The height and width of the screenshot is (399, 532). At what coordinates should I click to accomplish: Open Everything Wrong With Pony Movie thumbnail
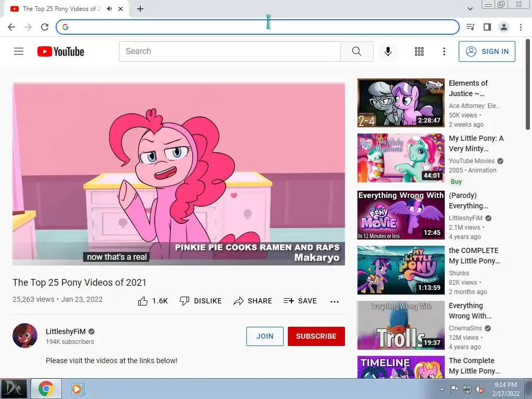[401, 215]
